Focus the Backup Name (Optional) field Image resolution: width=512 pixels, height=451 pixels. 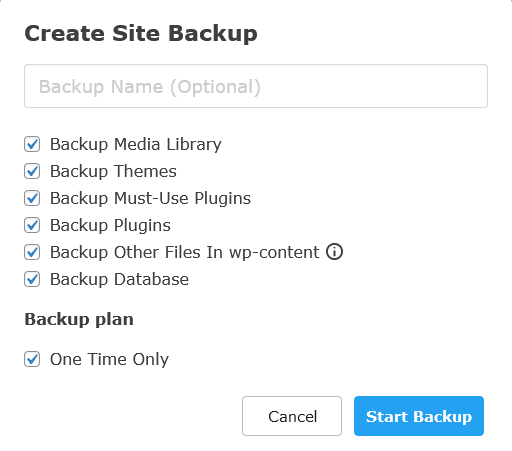point(256,86)
